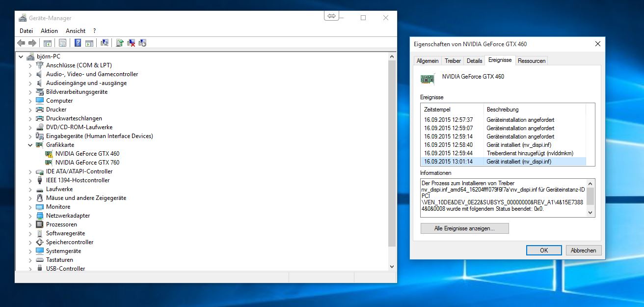
Task: Switch to the Treiber tab
Action: pos(453,61)
